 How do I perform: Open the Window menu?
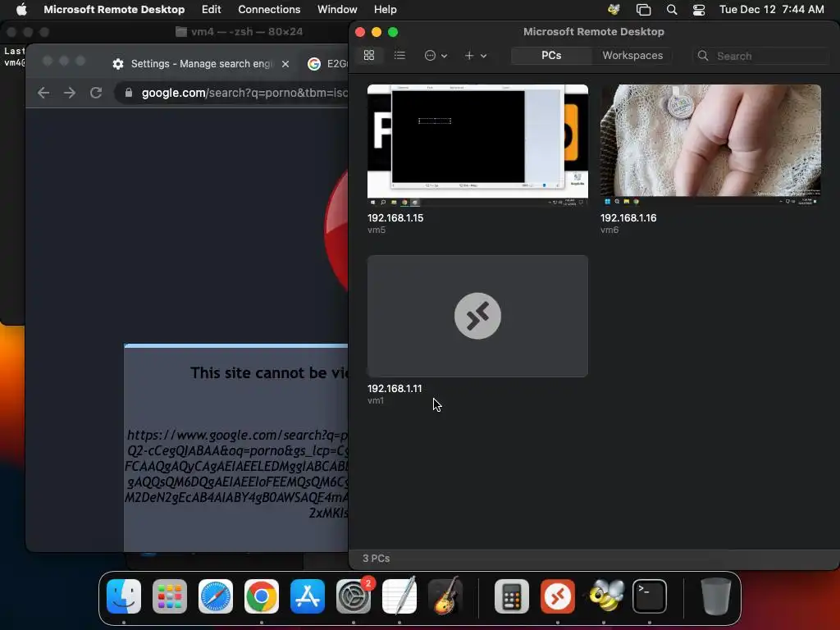pyautogui.click(x=337, y=9)
